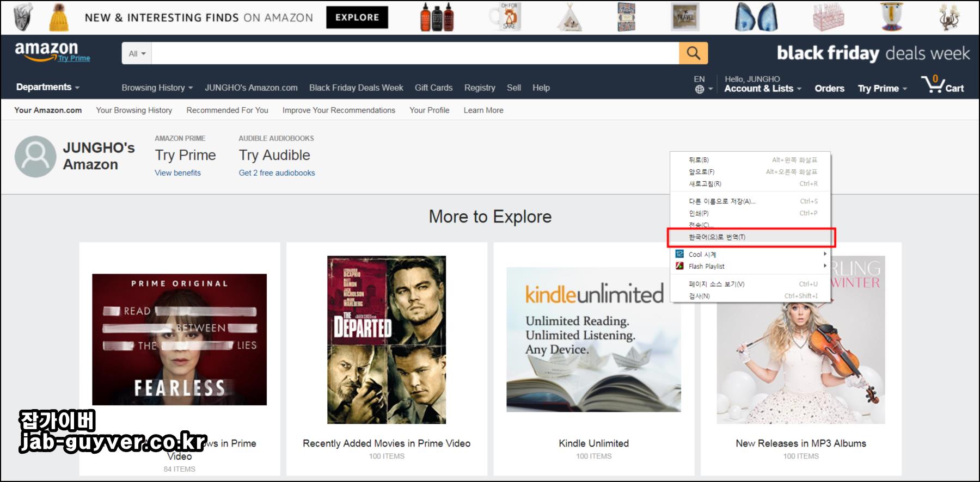Click the Cool 시계 extension icon
Viewport: 980px width, 482px height.
pos(679,254)
